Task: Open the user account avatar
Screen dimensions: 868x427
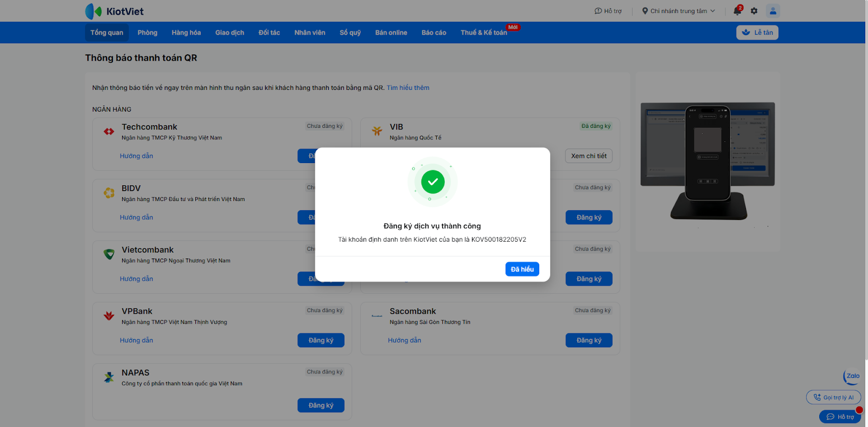Action: click(x=773, y=11)
